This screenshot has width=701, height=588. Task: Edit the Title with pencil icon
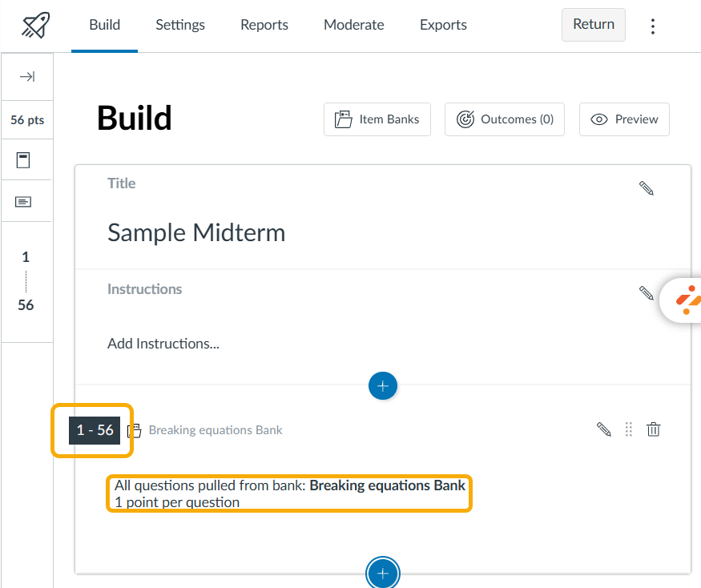coord(646,188)
